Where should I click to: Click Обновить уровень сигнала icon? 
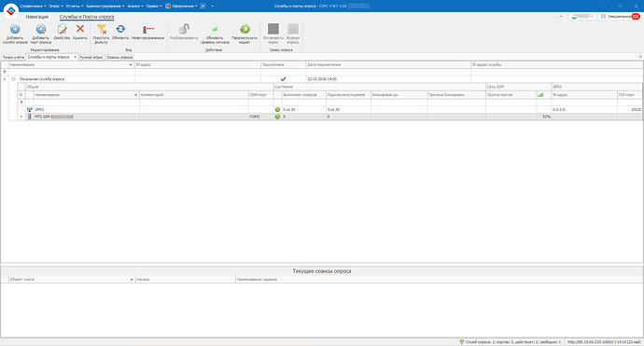[x=215, y=29]
